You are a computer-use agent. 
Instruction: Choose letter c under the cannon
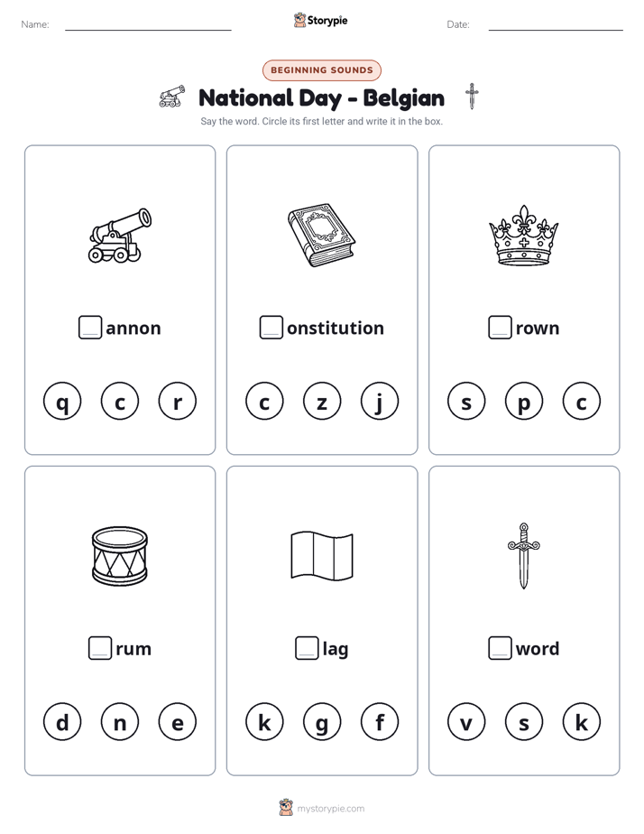[120, 401]
